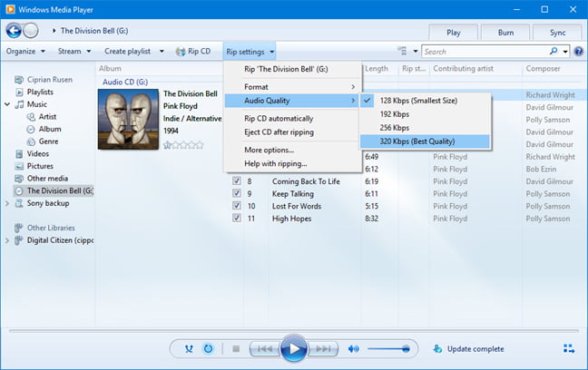Switch to Now Playing view icon
The width and height of the screenshot is (588, 370).
(569, 349)
